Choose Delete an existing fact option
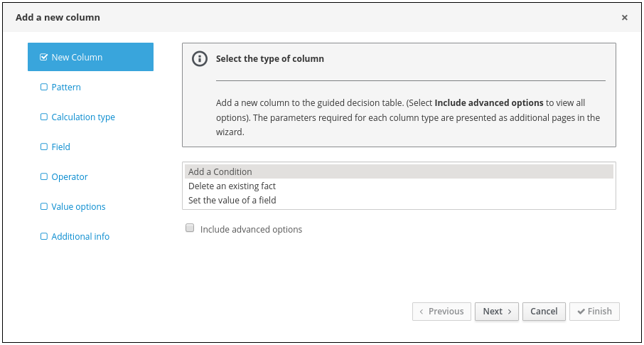The image size is (644, 345). [232, 186]
